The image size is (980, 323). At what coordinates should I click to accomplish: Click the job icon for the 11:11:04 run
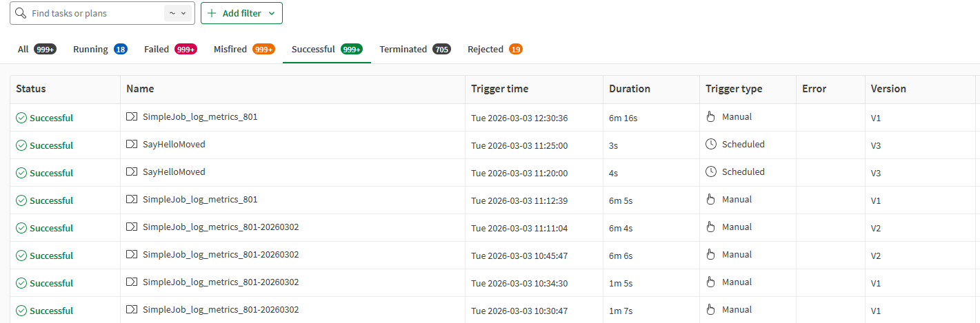tap(132, 227)
